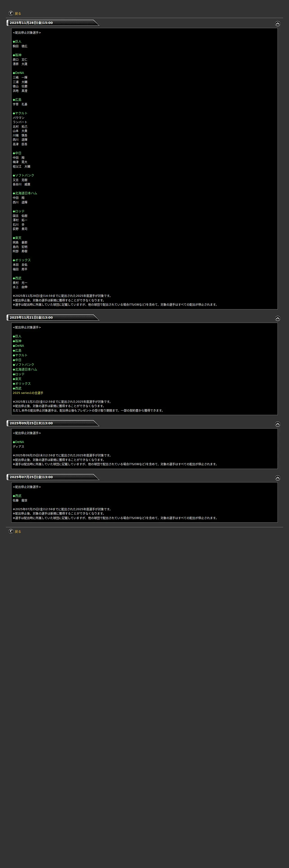Click the player name ランバート
The height and width of the screenshot is (868, 289).
pos(20,122)
